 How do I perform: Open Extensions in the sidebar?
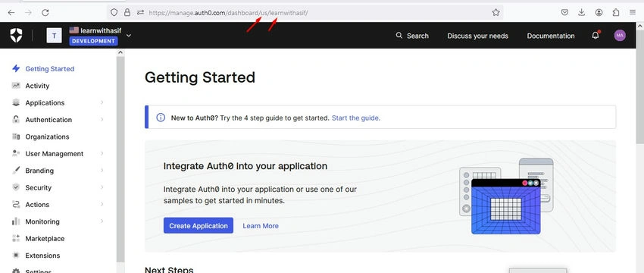[x=42, y=256]
